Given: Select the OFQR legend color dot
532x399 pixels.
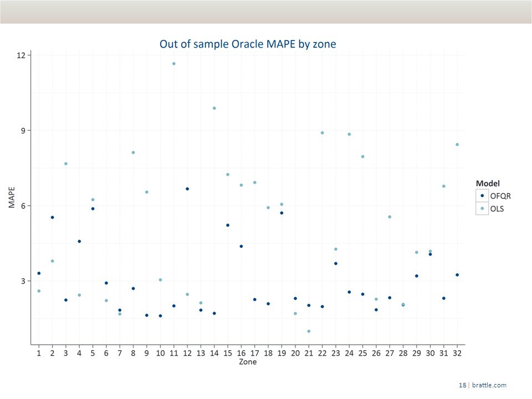Looking at the screenshot, I should click(482, 196).
